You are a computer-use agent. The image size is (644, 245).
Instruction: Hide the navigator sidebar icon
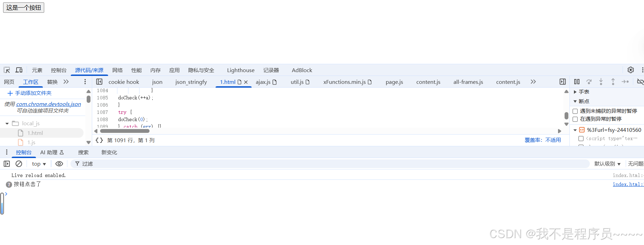click(x=99, y=82)
